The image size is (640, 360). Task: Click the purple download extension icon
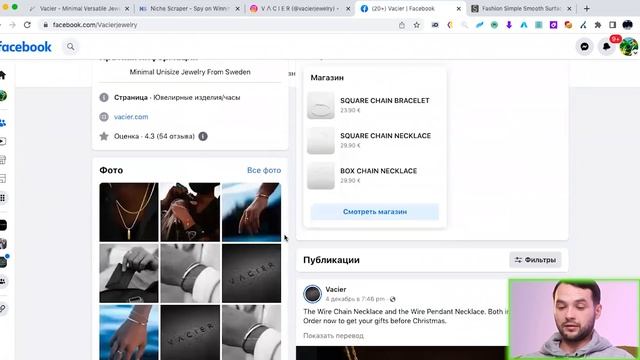(509, 25)
